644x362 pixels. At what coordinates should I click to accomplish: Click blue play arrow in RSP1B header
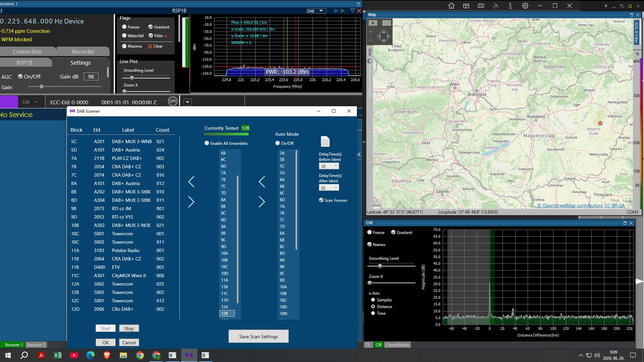pyautogui.click(x=336, y=11)
